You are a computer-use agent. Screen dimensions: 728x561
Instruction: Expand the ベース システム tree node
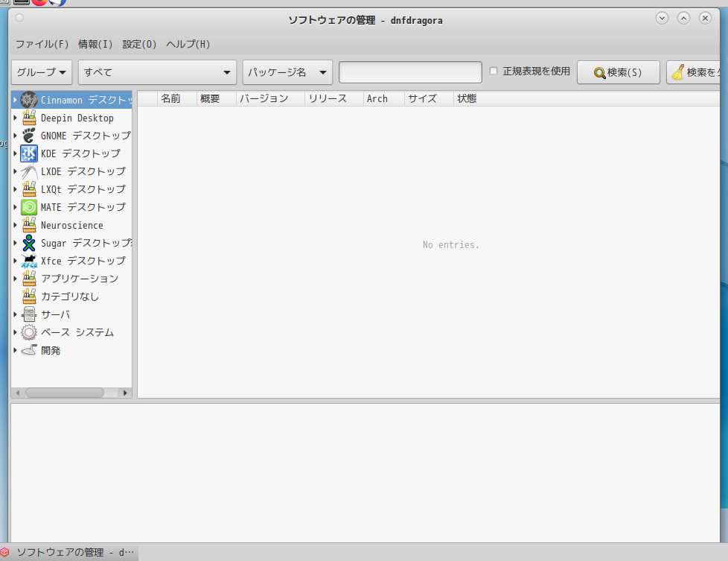tap(15, 332)
